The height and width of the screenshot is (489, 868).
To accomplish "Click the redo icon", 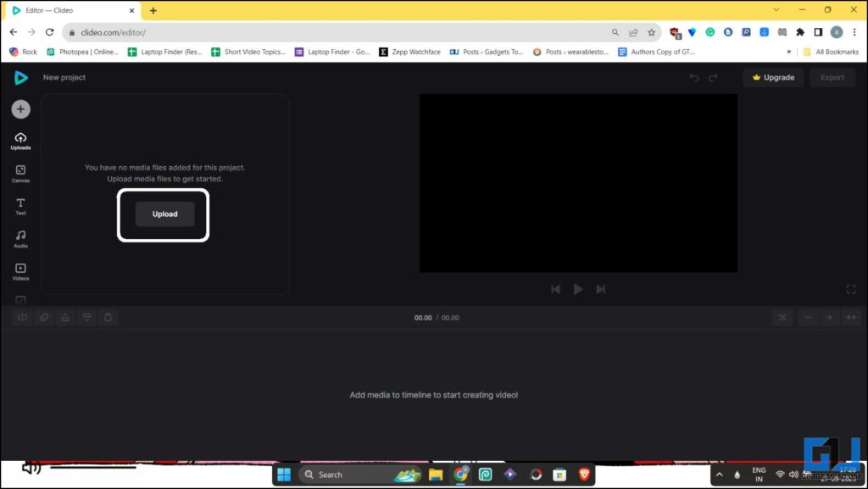I will tap(713, 77).
